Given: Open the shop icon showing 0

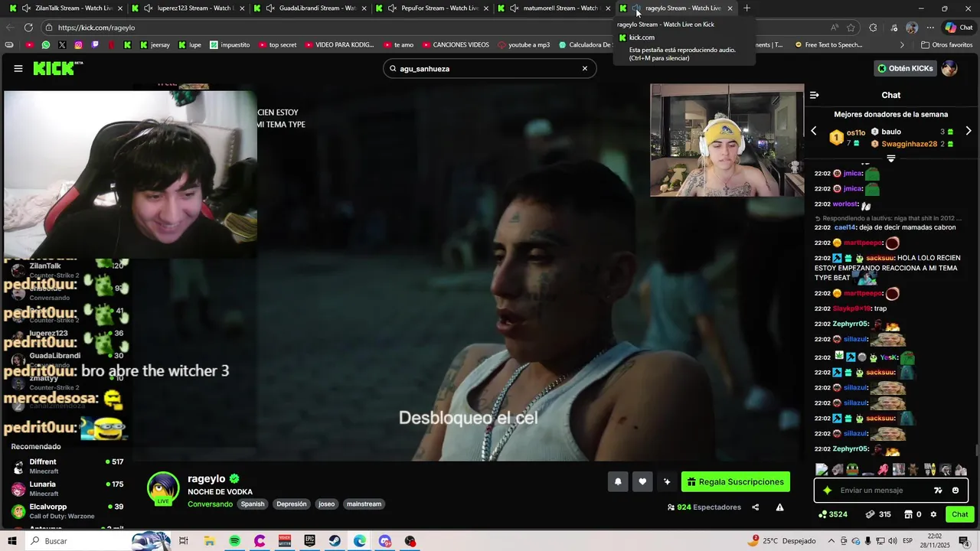Looking at the screenshot, I should click(913, 514).
